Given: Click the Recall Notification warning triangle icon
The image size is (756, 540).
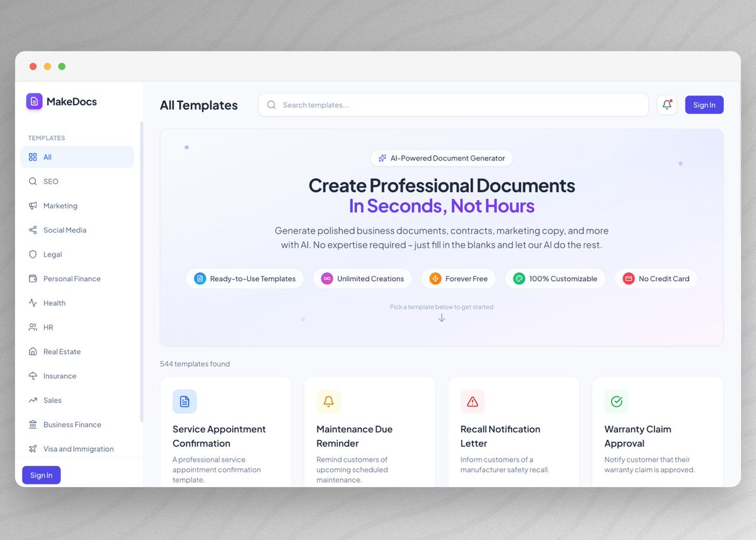Looking at the screenshot, I should click(x=472, y=401).
